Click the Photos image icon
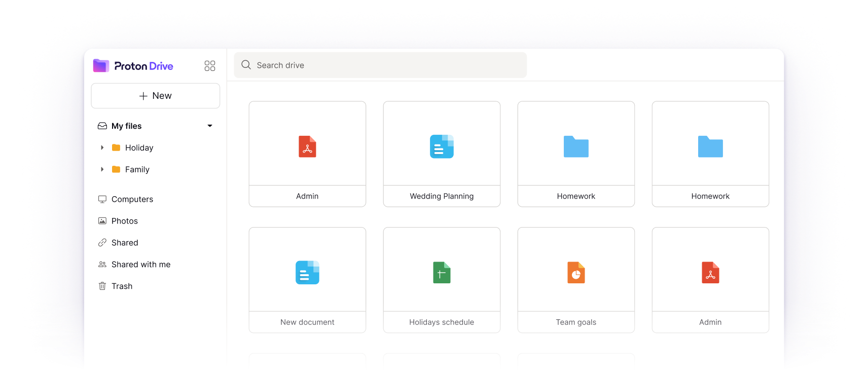This screenshot has width=868, height=370. (102, 221)
